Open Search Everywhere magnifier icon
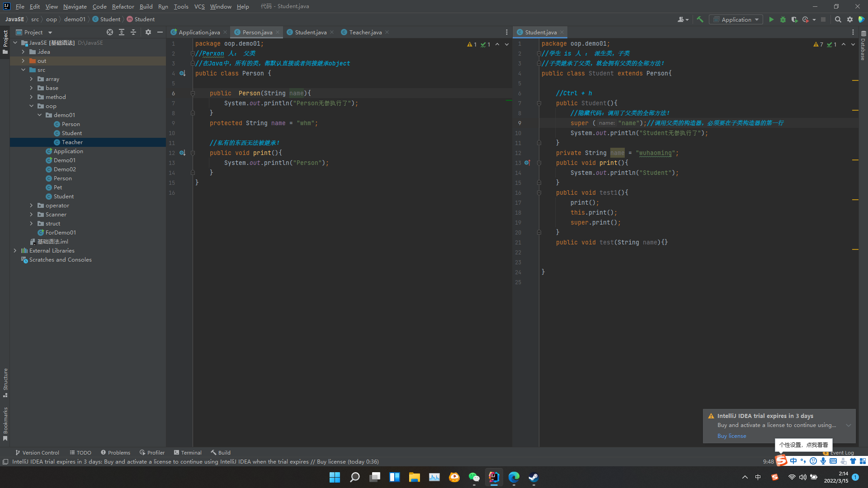 (838, 19)
